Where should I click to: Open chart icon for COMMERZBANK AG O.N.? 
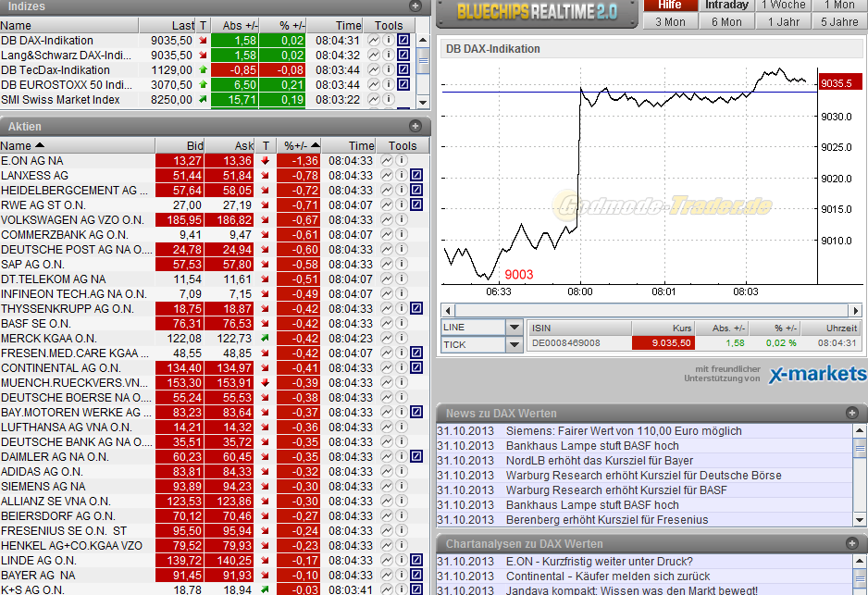pos(387,235)
